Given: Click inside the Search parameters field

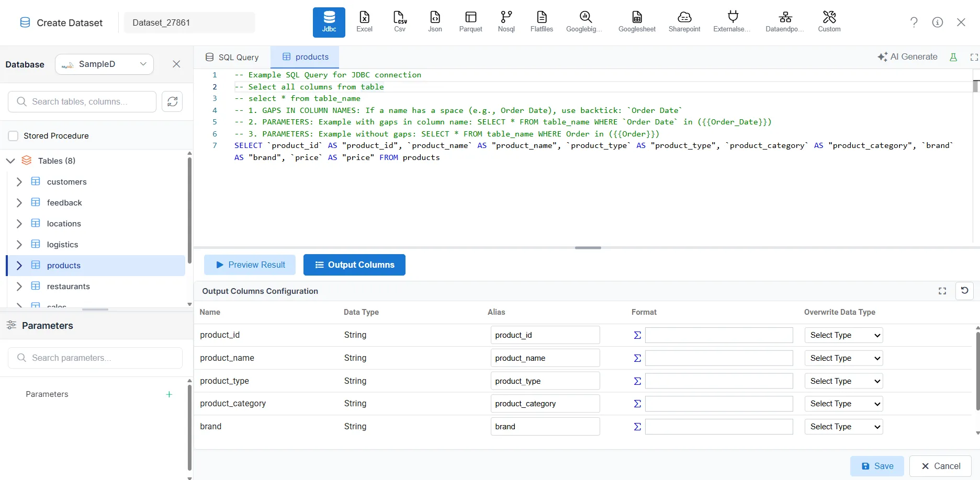Looking at the screenshot, I should [95, 358].
